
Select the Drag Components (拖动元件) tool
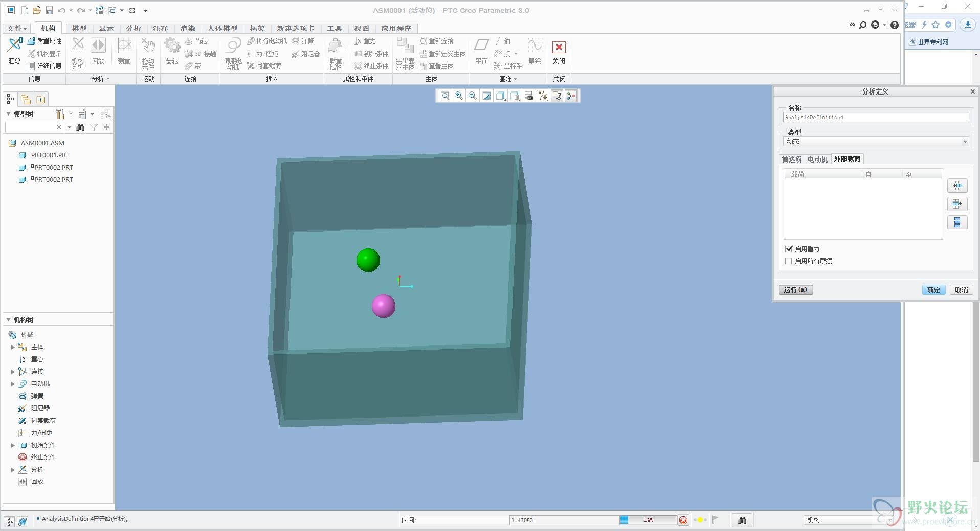click(x=148, y=53)
